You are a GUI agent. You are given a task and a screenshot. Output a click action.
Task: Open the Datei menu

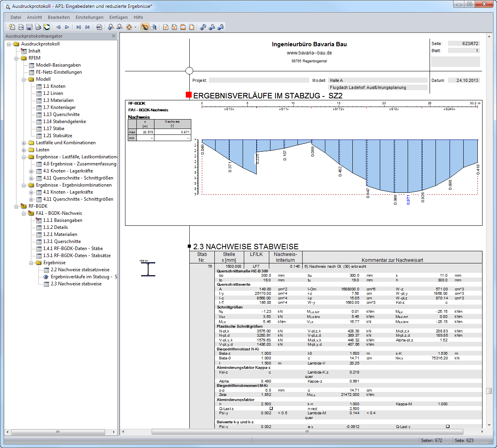coord(16,17)
